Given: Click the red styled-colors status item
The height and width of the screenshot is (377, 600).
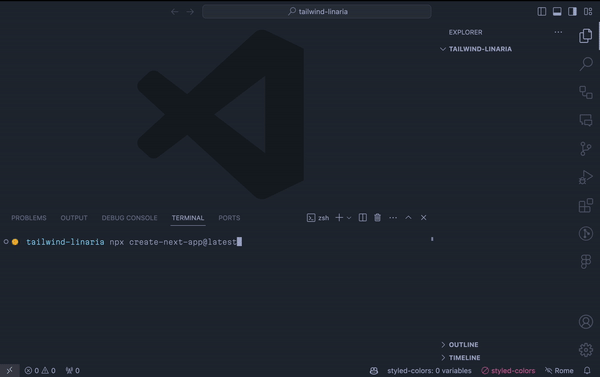Looking at the screenshot, I should (508, 370).
